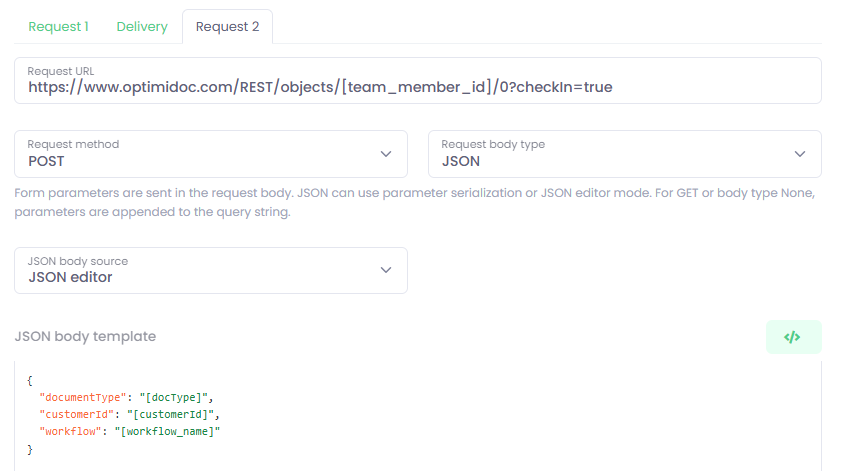The width and height of the screenshot is (844, 471).
Task: Click the closing brace in JSON editor
Action: tap(30, 448)
